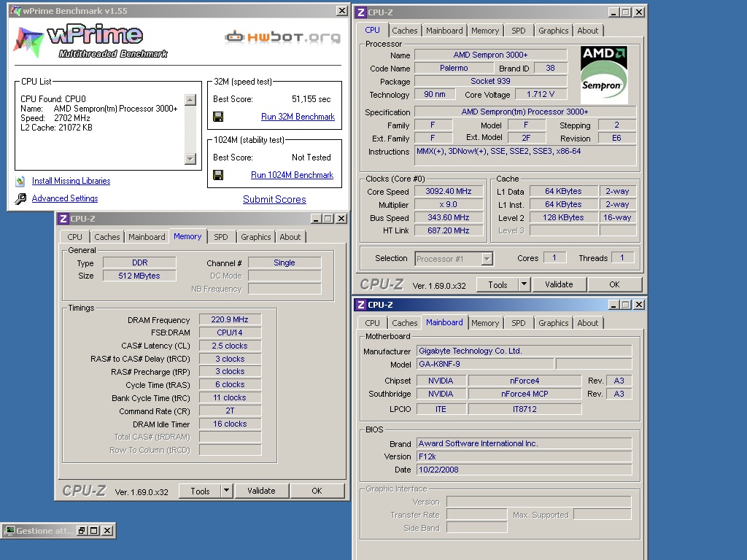This screenshot has height=560, width=747.
Task: Switch to Caches tab in CPU window
Action: 404,31
